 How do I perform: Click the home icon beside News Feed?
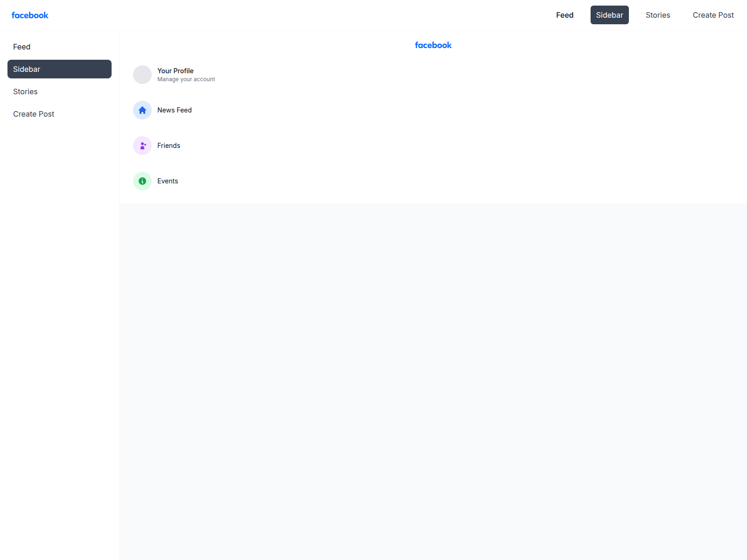coord(142,110)
